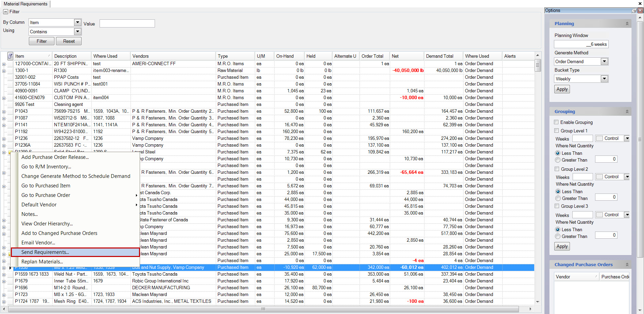
Task: Sort Changed Purchase Orders by Vendor header
Action: tap(576, 277)
